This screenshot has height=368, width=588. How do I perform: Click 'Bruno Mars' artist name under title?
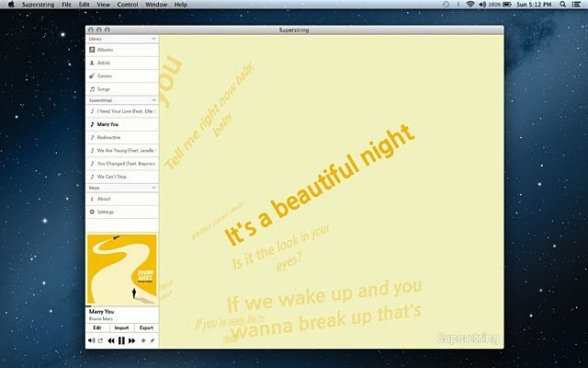tap(100, 319)
